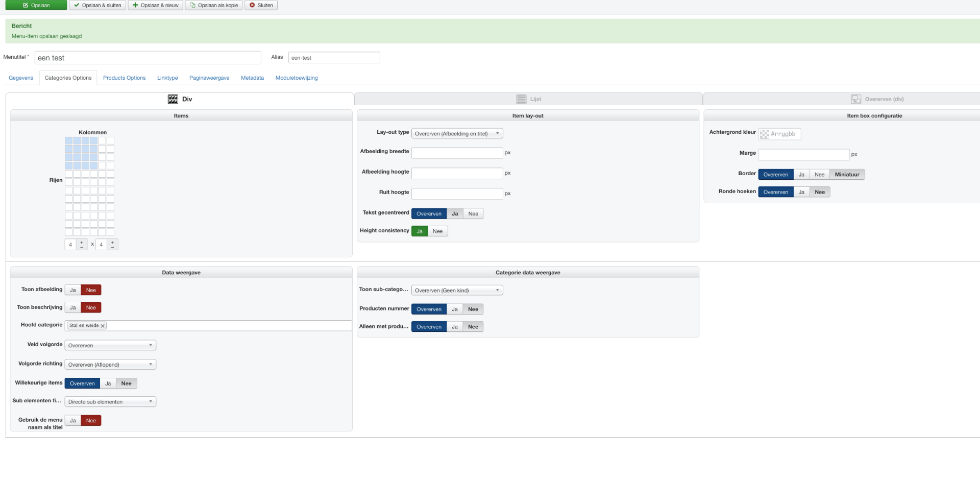980x481 pixels.
Task: Select the Lijst layout tab
Action: point(528,99)
